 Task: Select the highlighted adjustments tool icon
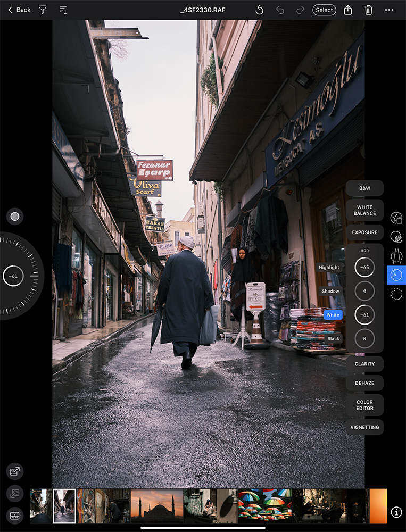click(396, 275)
